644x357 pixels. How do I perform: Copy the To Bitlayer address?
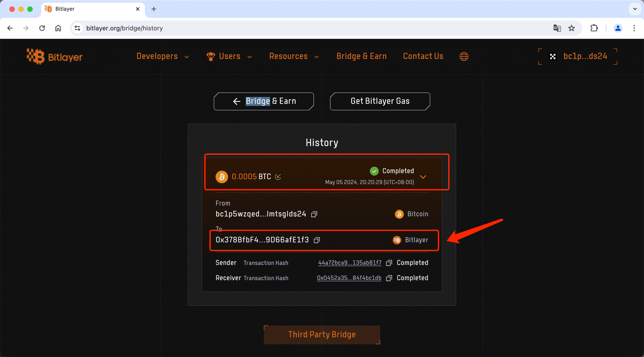pos(317,240)
